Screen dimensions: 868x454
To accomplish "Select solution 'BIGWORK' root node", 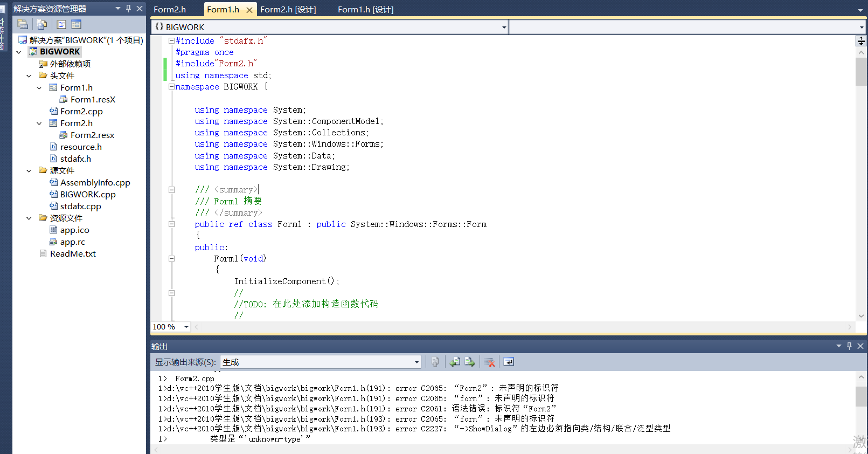I will pyautogui.click(x=81, y=40).
